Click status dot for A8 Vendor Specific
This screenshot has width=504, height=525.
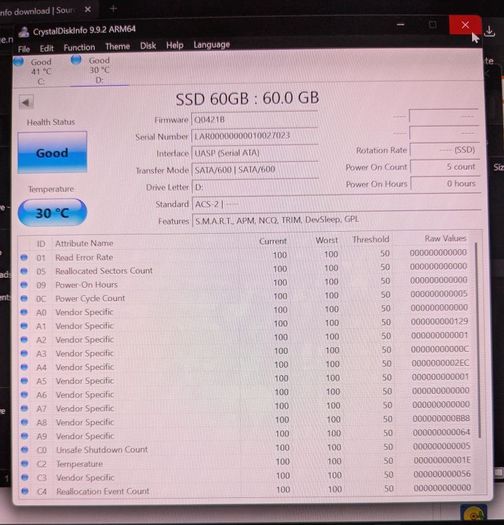pos(24,422)
